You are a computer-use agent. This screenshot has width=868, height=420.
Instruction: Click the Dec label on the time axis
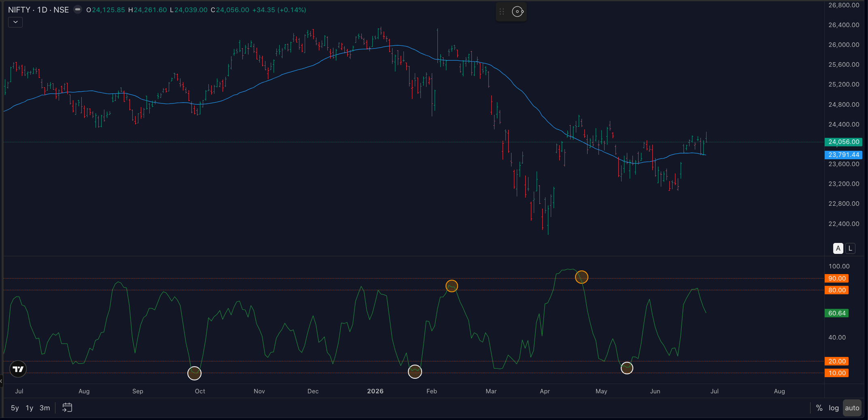point(313,391)
